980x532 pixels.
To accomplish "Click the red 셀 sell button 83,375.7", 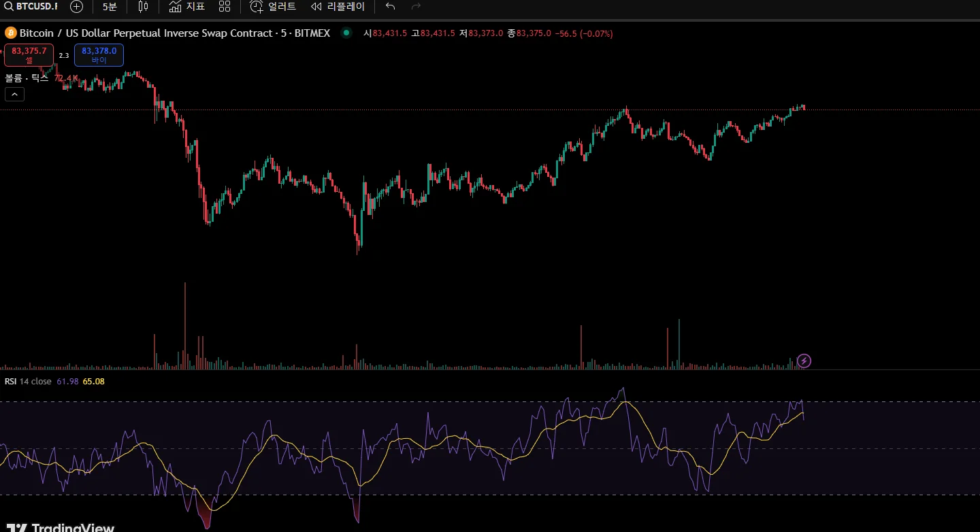I will point(29,54).
